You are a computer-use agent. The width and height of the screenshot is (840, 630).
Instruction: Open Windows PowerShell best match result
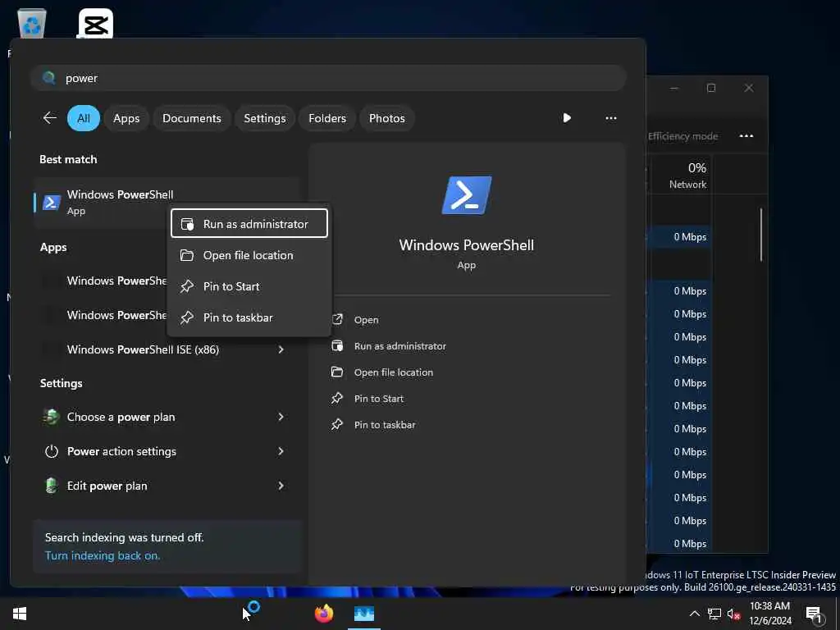tap(166, 203)
